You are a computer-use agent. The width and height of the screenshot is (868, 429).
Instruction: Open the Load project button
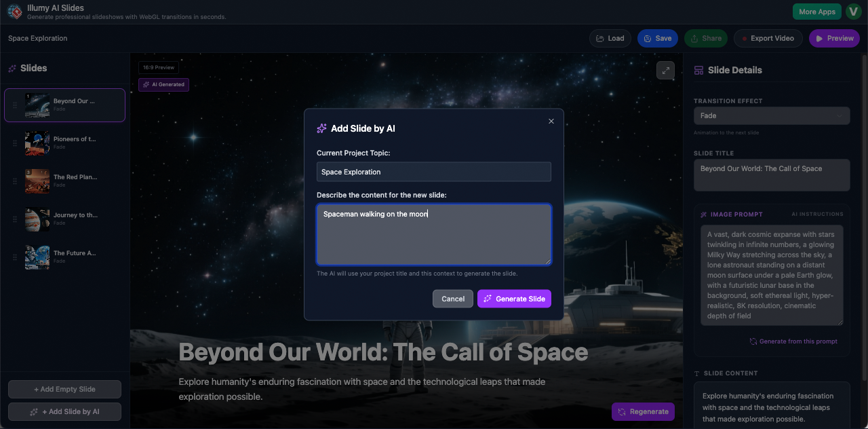coord(610,39)
